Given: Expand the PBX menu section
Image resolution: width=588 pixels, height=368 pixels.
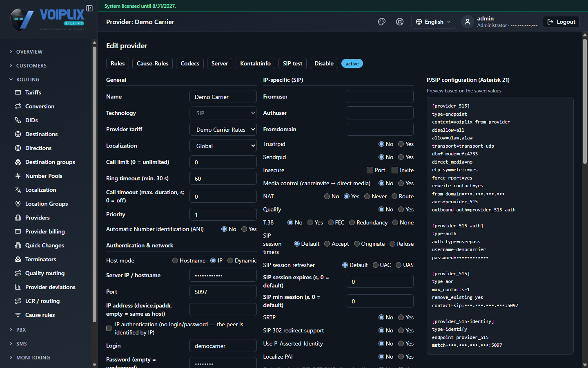Looking at the screenshot, I should pos(21,330).
